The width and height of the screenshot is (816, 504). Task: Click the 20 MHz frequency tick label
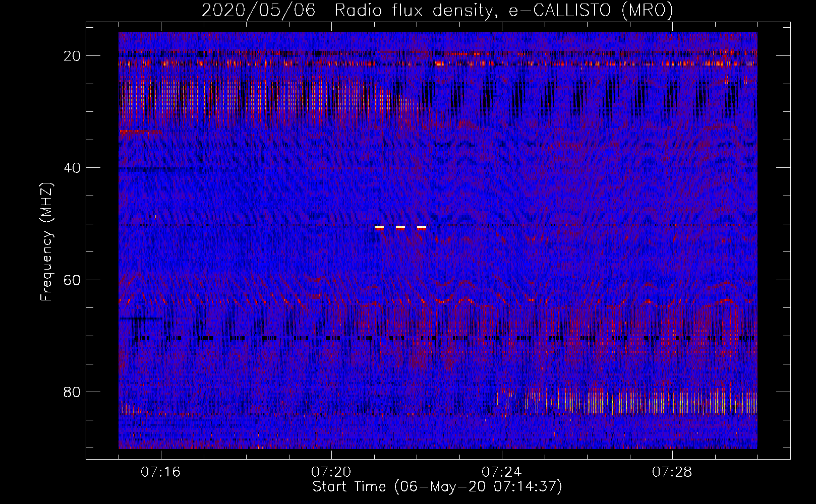[72, 56]
